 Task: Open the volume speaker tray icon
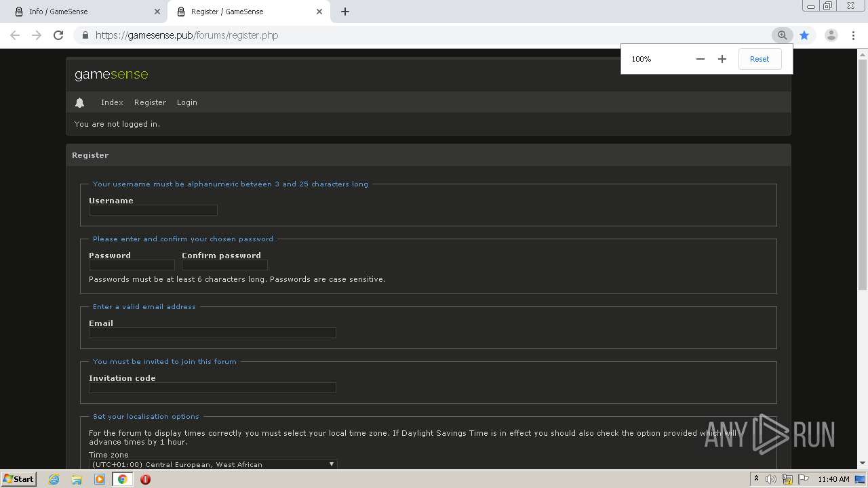click(x=770, y=479)
